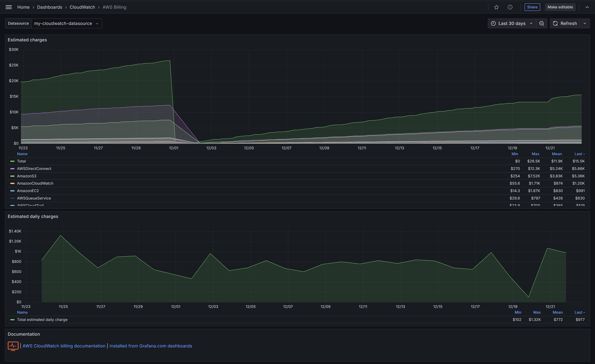Click the Estimated charges panel title
Screen dimensions: 595x364
(x=27, y=40)
